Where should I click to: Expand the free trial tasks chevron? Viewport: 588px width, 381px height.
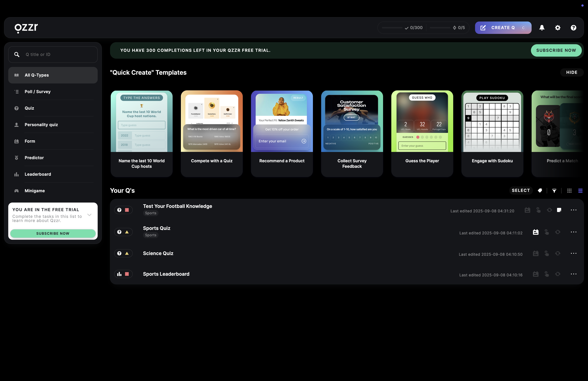89,215
